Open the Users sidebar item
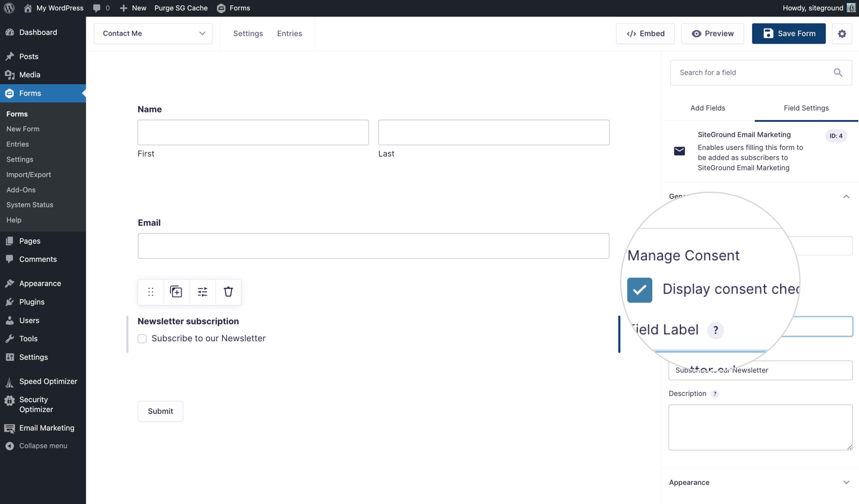The image size is (859, 504). pyautogui.click(x=43, y=320)
